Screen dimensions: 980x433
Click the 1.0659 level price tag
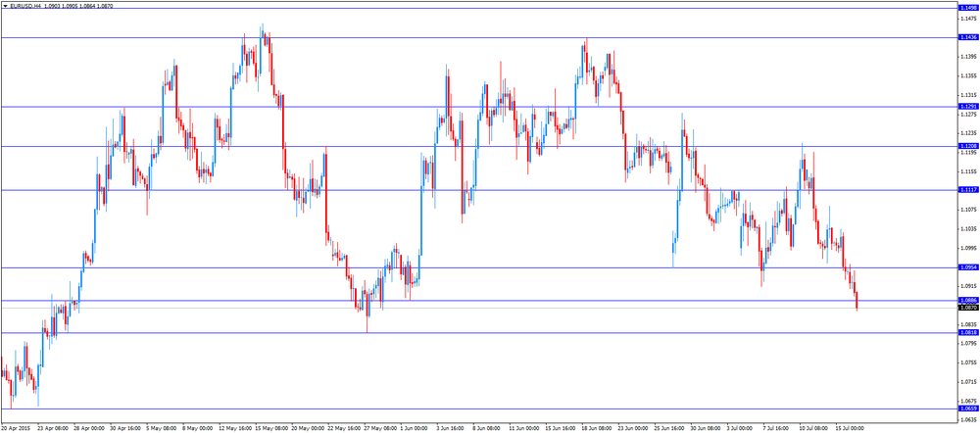click(x=968, y=409)
